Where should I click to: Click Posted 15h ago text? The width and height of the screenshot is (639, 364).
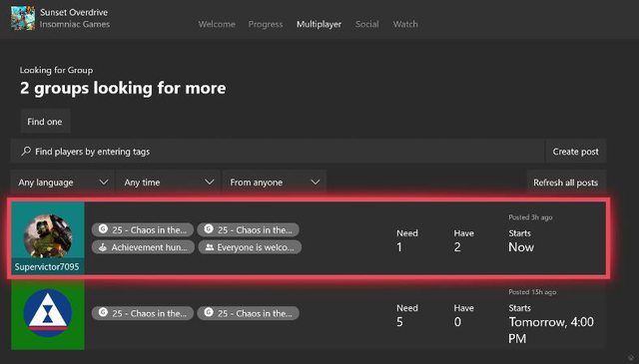click(x=532, y=292)
